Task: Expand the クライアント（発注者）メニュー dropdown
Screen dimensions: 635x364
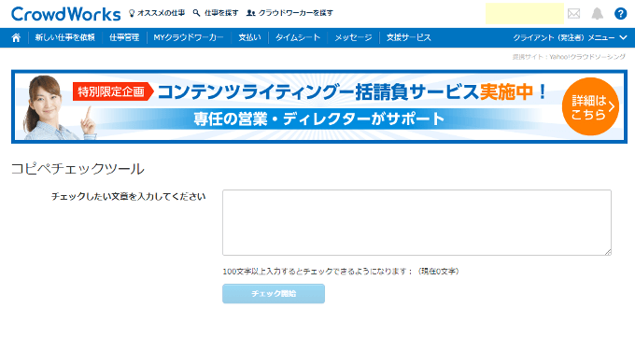Action: pos(570,37)
